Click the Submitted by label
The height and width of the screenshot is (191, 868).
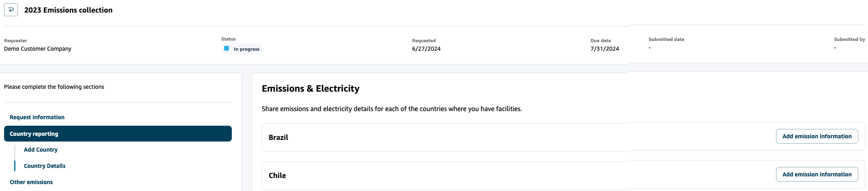tap(849, 39)
